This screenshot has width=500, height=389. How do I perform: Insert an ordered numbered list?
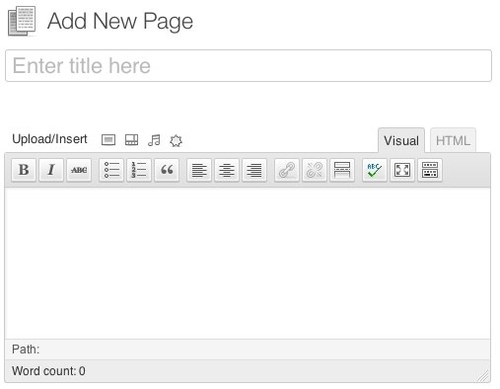click(139, 170)
